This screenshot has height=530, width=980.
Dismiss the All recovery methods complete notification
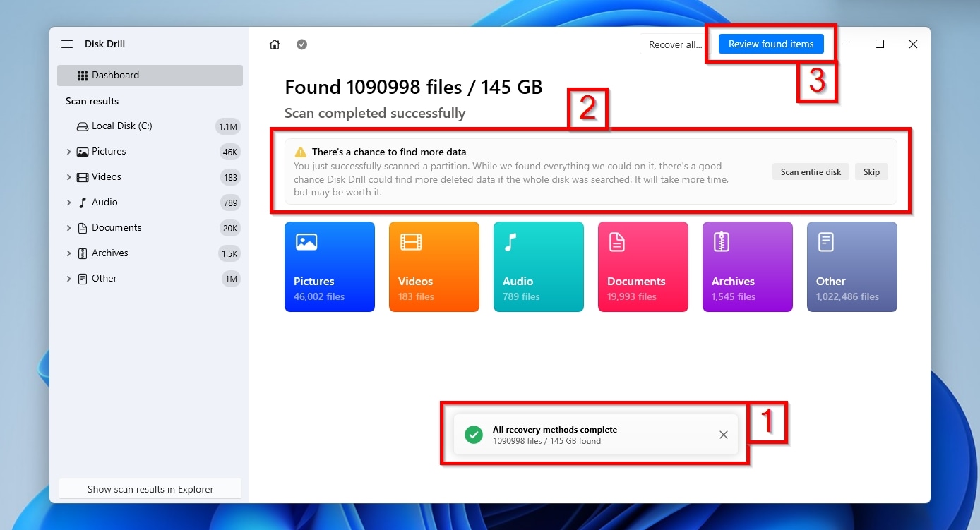coord(724,435)
